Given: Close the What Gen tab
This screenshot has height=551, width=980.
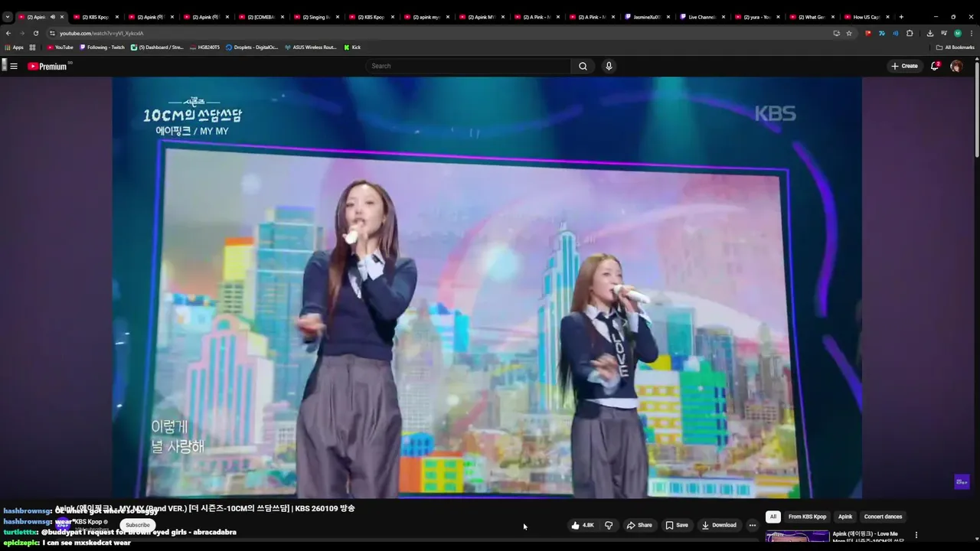Looking at the screenshot, I should 833,17.
